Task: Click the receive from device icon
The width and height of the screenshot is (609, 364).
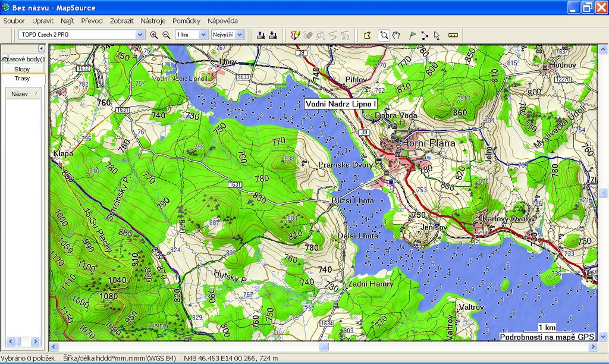Action: [273, 35]
